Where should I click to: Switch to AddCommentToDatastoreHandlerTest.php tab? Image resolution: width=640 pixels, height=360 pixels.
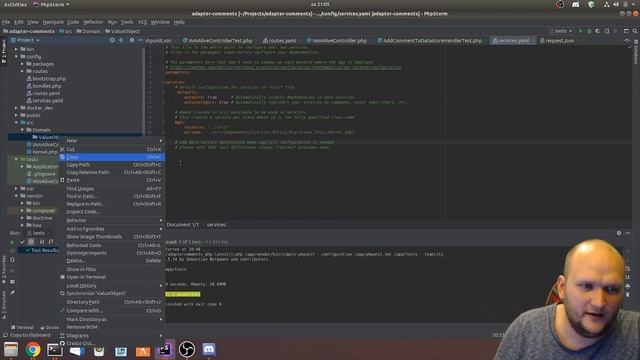point(429,41)
